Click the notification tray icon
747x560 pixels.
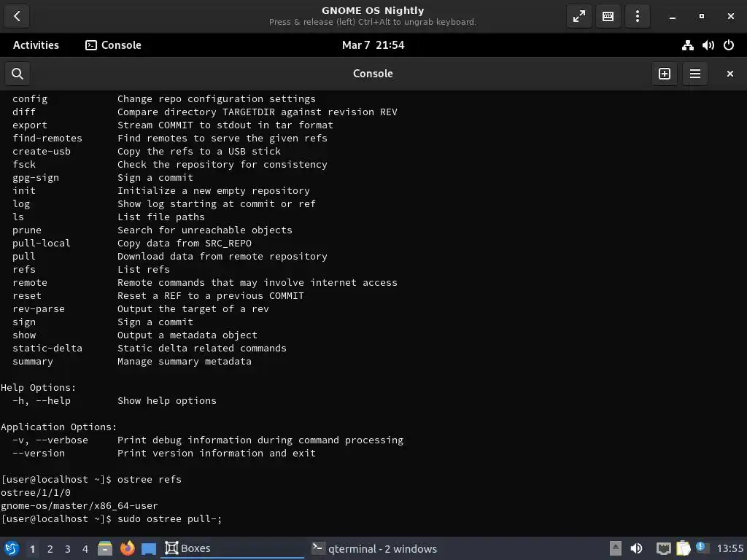pyautogui.click(x=701, y=548)
